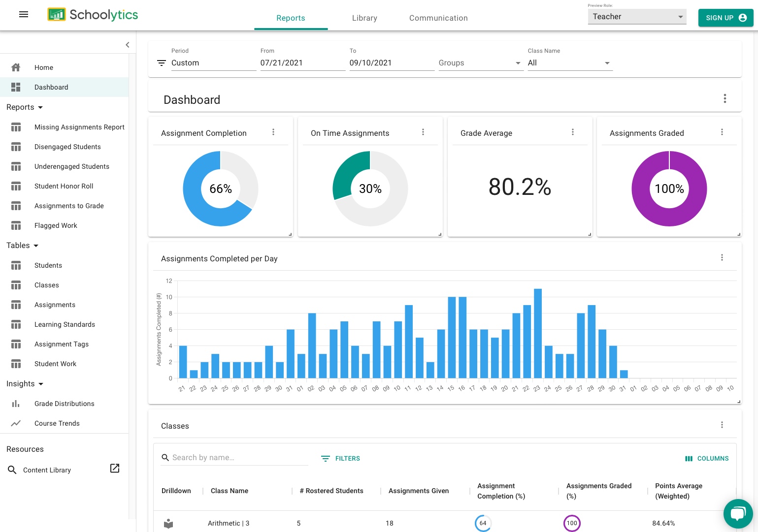Open the Class Name dropdown
This screenshot has height=532, width=758.
point(569,63)
